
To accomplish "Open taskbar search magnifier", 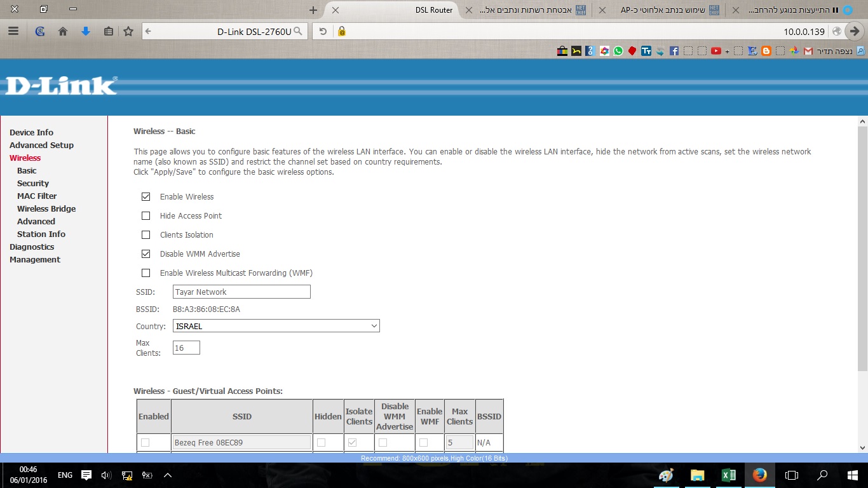I will tap(822, 475).
